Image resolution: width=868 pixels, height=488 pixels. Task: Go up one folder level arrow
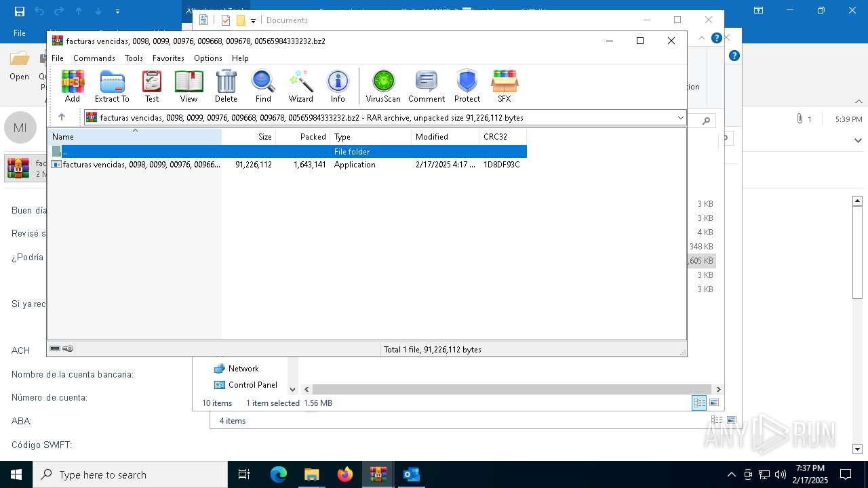click(62, 117)
